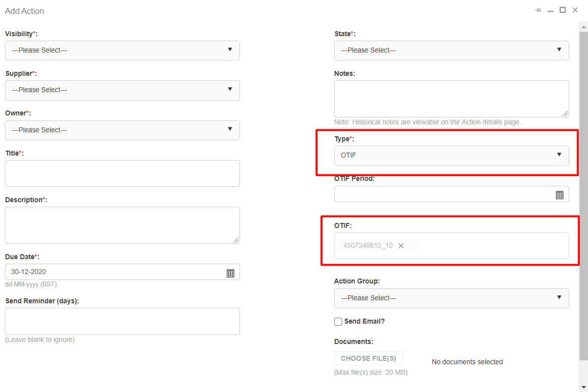Expand the Supplier dropdown list
The height and width of the screenshot is (392, 588).
122,90
